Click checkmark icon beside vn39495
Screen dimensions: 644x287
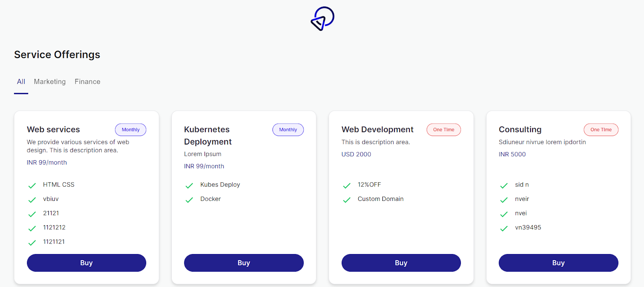[x=504, y=229]
